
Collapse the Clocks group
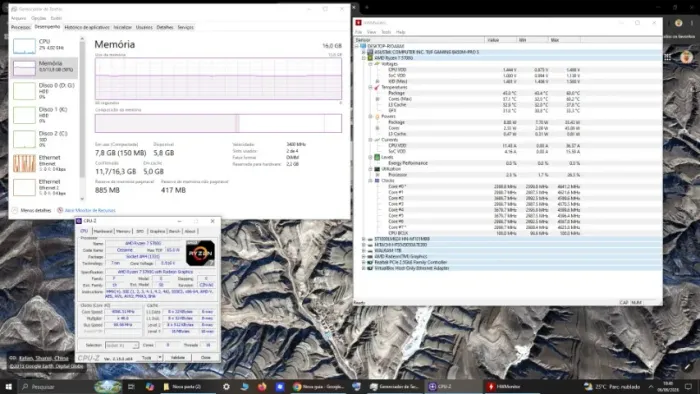(x=371, y=181)
